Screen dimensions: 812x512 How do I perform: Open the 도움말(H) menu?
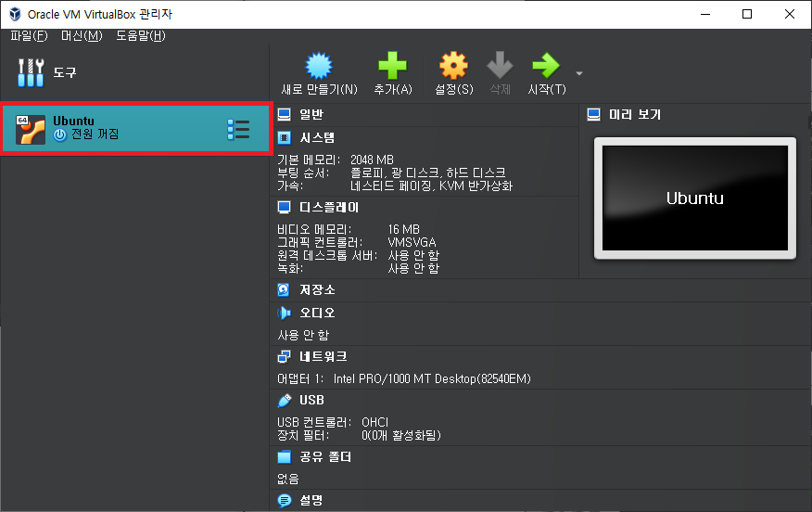[x=141, y=36]
